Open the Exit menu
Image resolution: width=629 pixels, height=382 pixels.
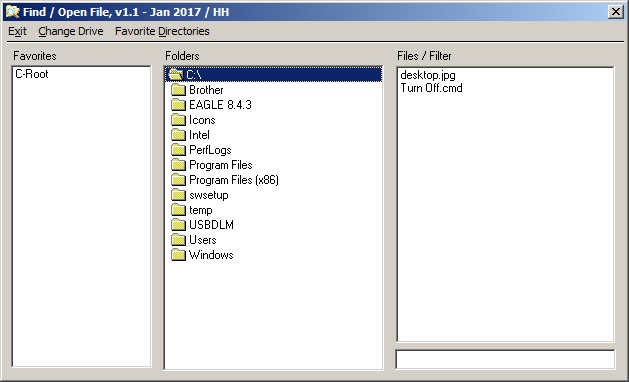[17, 31]
